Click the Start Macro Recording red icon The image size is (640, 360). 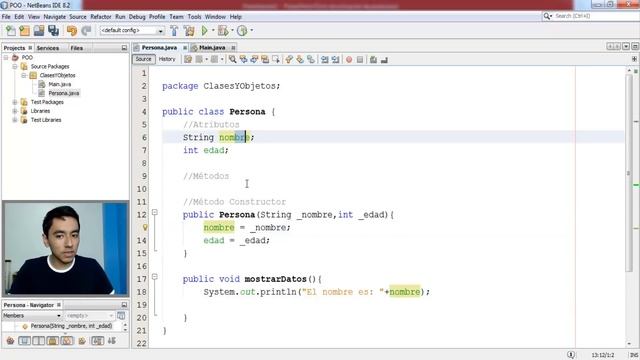coord(349,60)
